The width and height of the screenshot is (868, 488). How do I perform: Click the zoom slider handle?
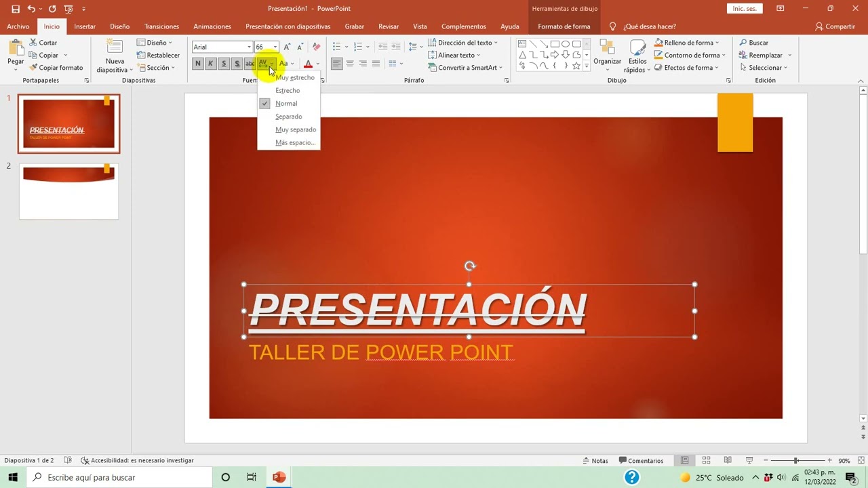pyautogui.click(x=795, y=461)
